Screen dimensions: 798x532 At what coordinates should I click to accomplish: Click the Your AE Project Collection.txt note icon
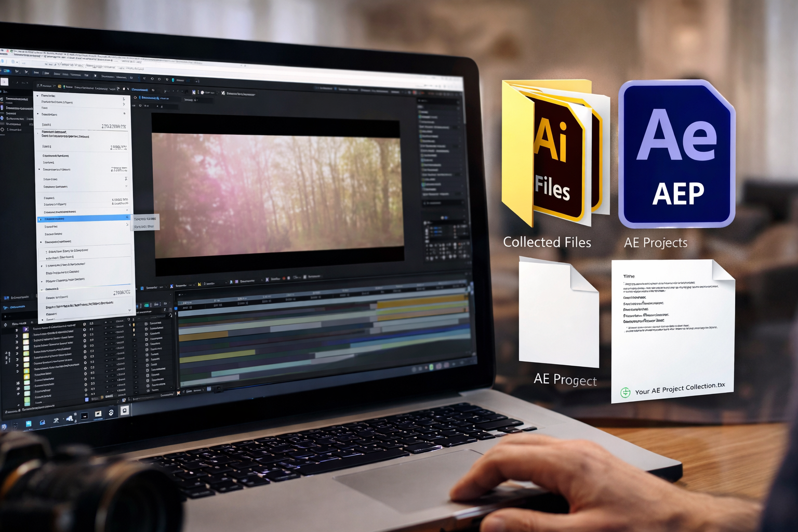point(670,327)
